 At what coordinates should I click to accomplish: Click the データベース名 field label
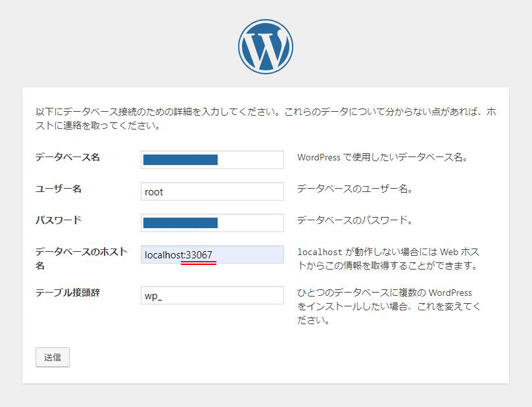(68, 157)
